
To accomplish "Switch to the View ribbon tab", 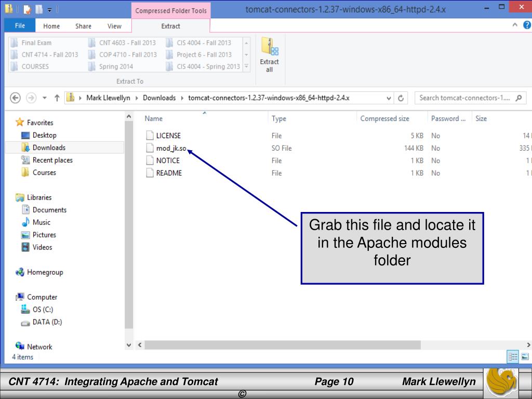I will pos(114,26).
